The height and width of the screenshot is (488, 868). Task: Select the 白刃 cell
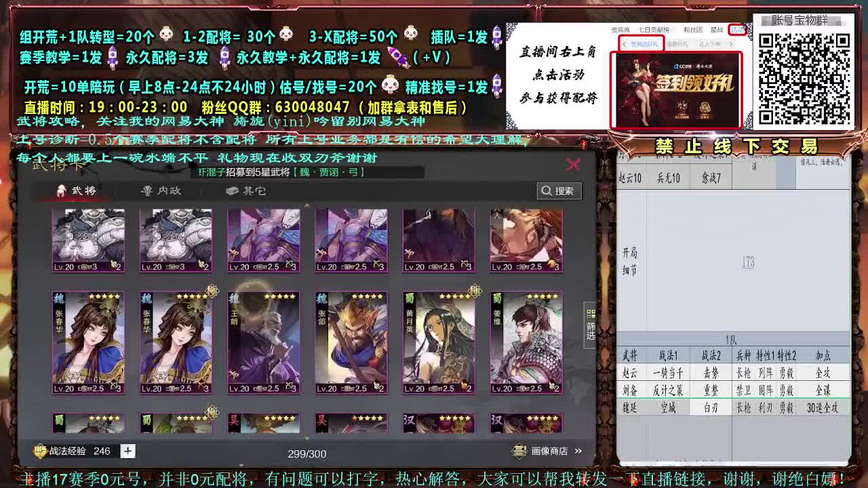pos(711,407)
